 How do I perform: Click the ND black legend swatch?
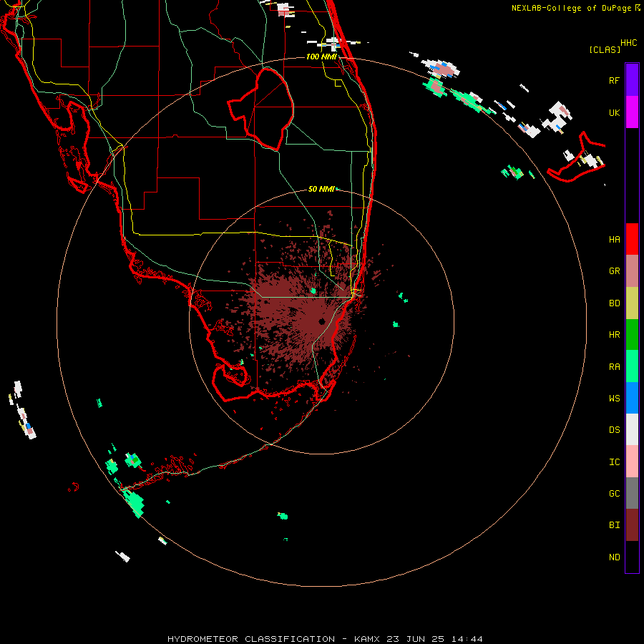pos(632,557)
